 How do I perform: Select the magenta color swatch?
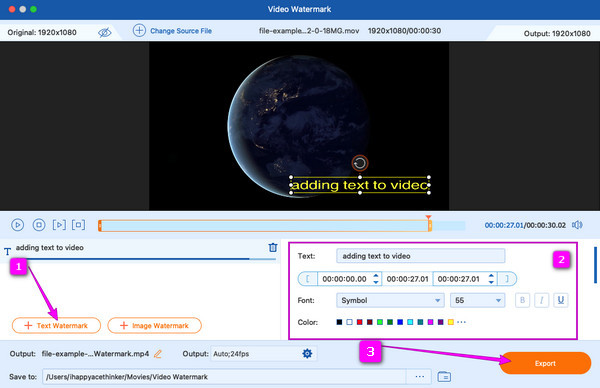430,322
